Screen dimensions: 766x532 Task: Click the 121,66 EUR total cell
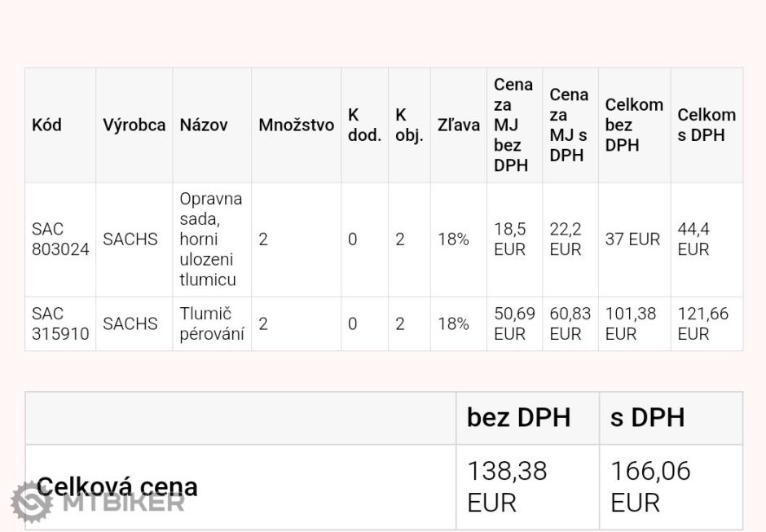click(x=702, y=323)
